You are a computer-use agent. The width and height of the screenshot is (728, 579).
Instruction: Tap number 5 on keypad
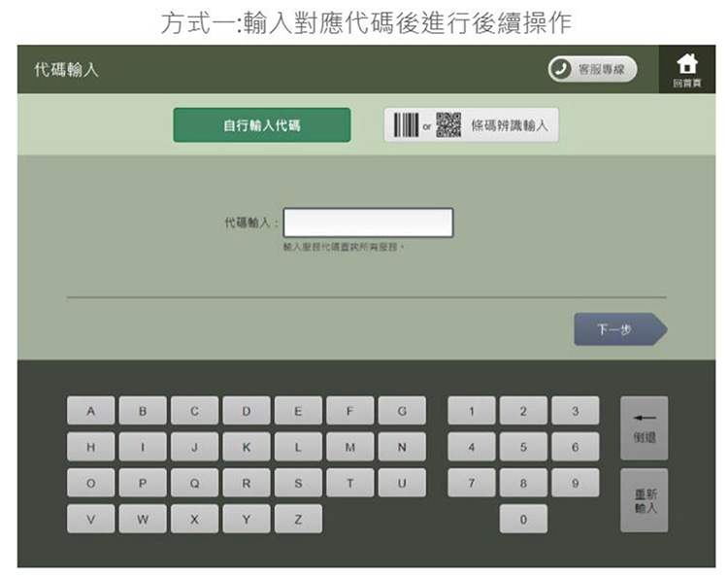click(x=523, y=447)
